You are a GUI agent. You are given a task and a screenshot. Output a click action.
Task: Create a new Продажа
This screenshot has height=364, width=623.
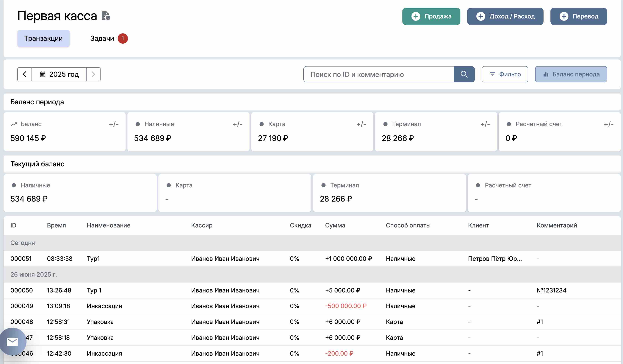coord(431,16)
